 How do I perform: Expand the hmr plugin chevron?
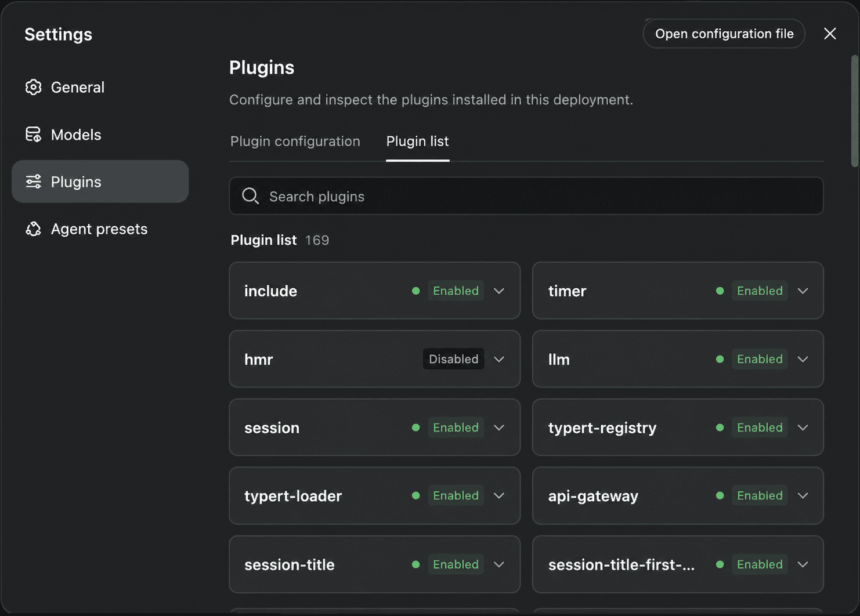pos(499,359)
